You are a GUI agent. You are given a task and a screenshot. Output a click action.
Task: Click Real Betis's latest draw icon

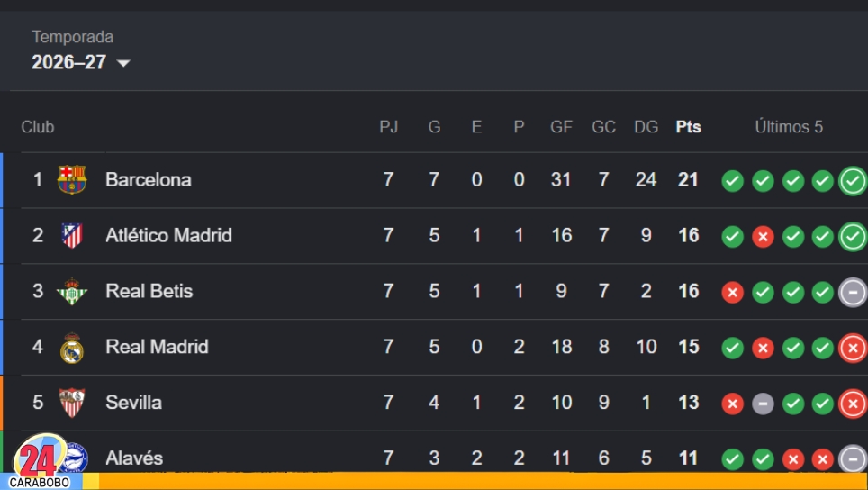coord(853,292)
